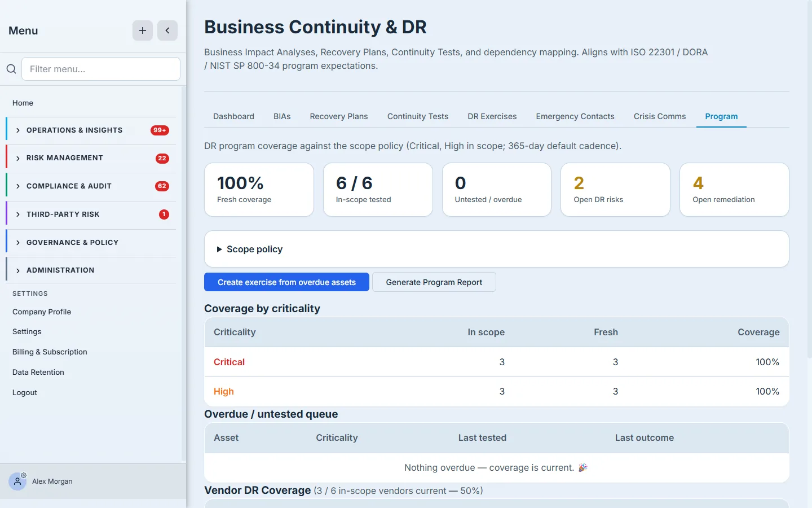Switch to the Continuity Tests tab
Viewport: 812px width, 508px height.
pyautogui.click(x=418, y=116)
